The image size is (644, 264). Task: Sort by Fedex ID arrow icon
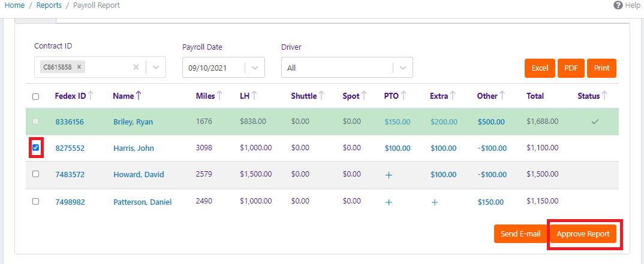pos(91,96)
